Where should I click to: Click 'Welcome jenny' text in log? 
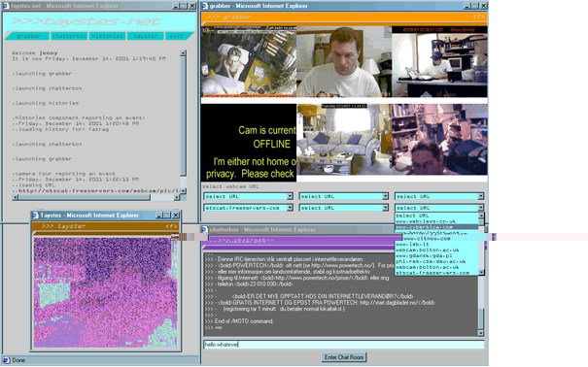click(35, 52)
